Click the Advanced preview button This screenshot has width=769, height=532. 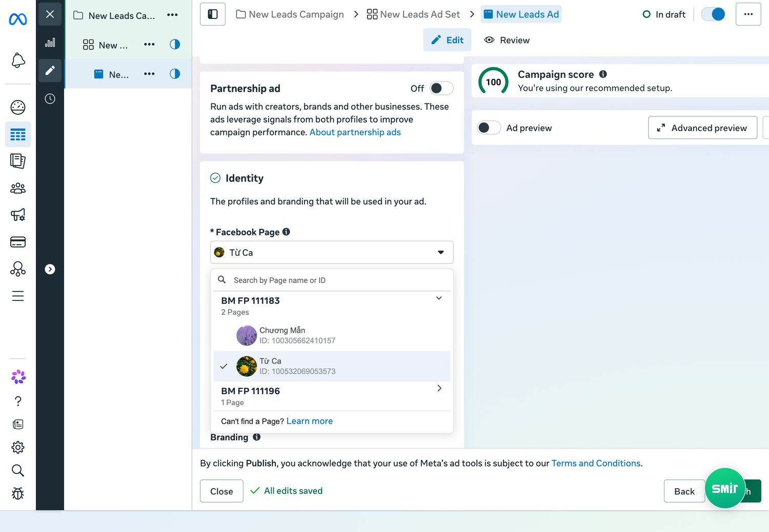(702, 128)
